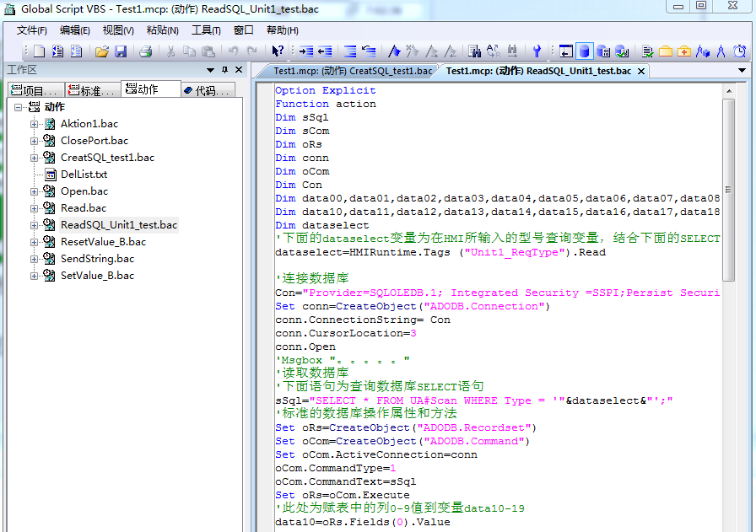Image resolution: width=756 pixels, height=532 pixels.
Task: Click the line 'conn.Open' in code
Action: (x=305, y=347)
